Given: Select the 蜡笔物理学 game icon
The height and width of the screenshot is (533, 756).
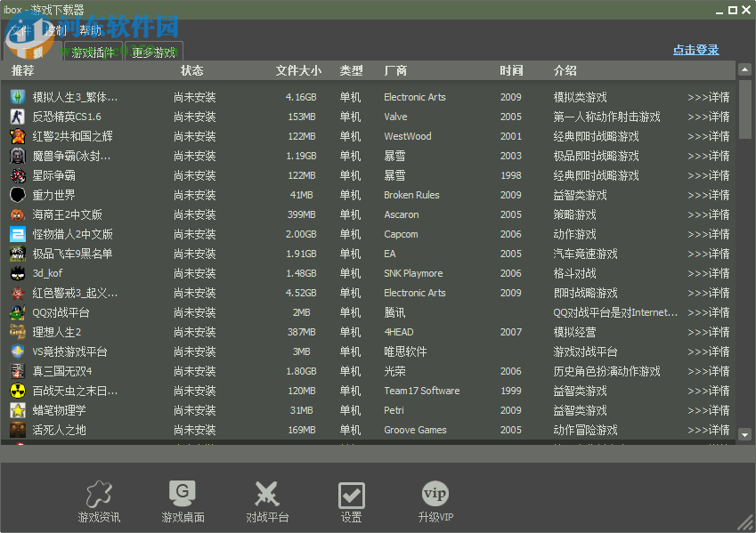Looking at the screenshot, I should tap(19, 410).
